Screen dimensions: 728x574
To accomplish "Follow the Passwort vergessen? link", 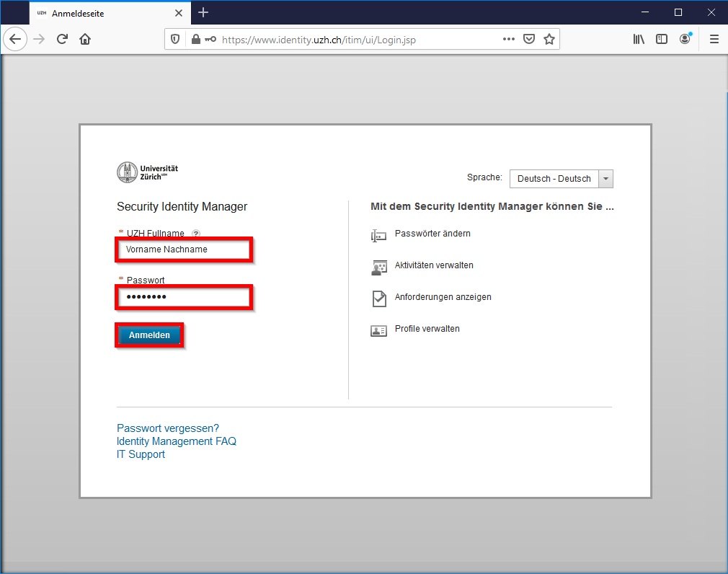I will [x=168, y=428].
